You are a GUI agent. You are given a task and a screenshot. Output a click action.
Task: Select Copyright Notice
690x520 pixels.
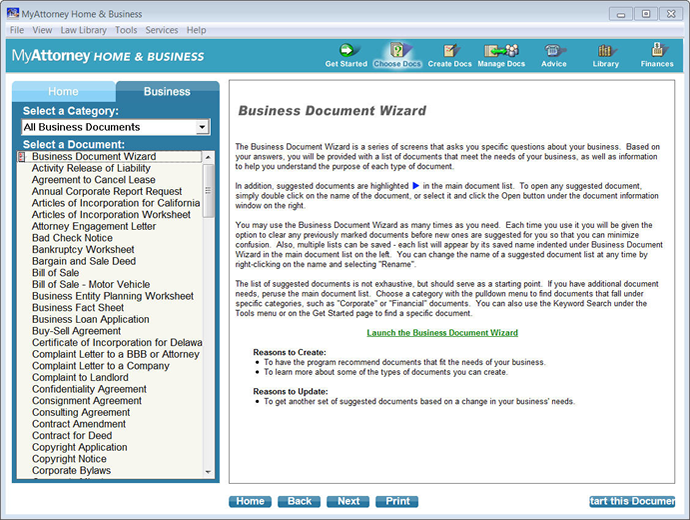click(69, 459)
